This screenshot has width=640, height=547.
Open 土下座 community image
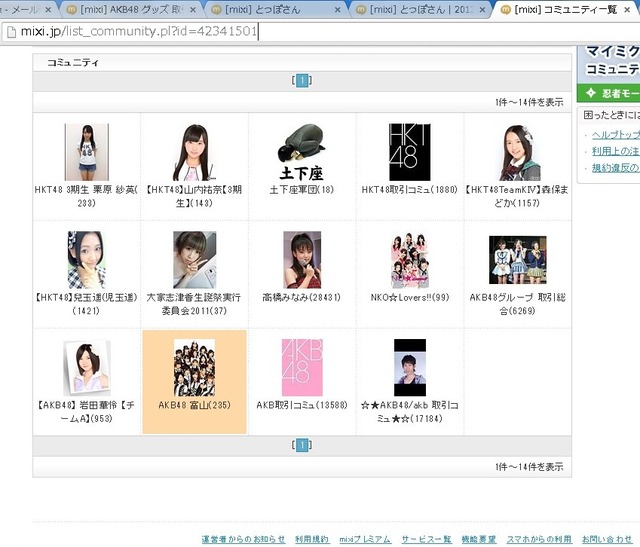[302, 152]
